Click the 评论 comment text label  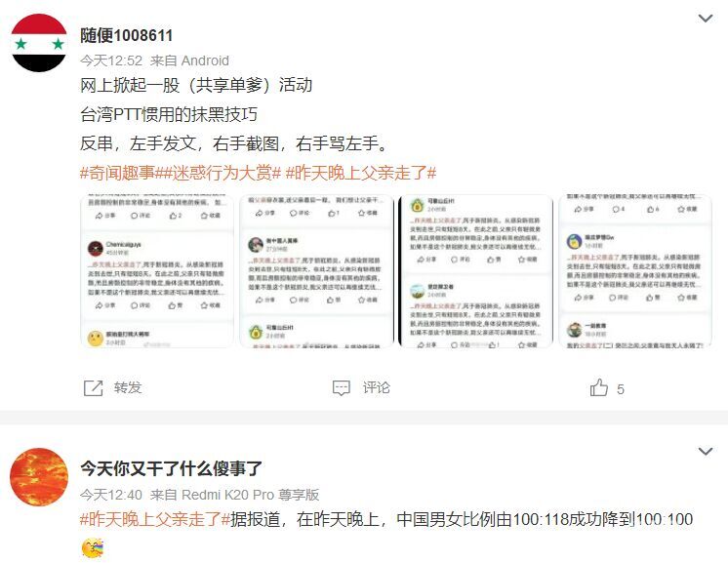click(377, 387)
